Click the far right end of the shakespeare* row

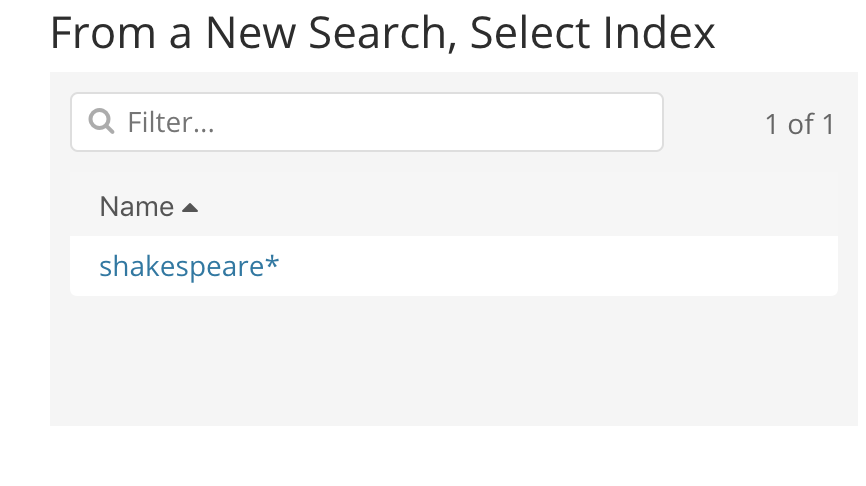pyautogui.click(x=817, y=266)
